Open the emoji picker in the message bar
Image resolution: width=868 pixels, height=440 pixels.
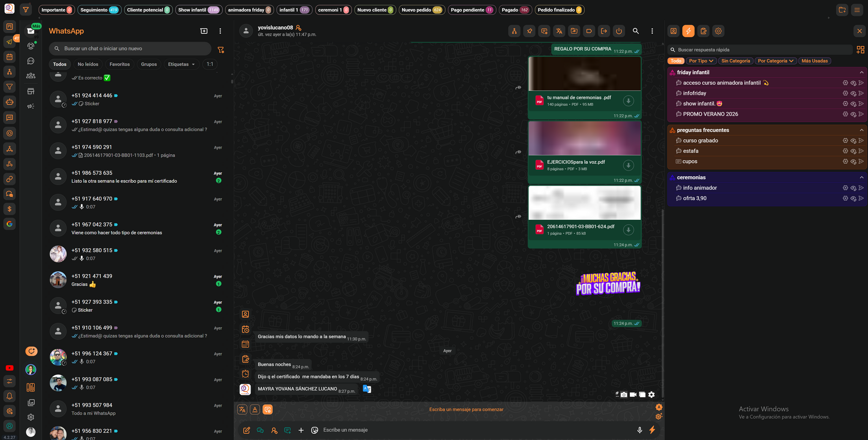pos(314,430)
